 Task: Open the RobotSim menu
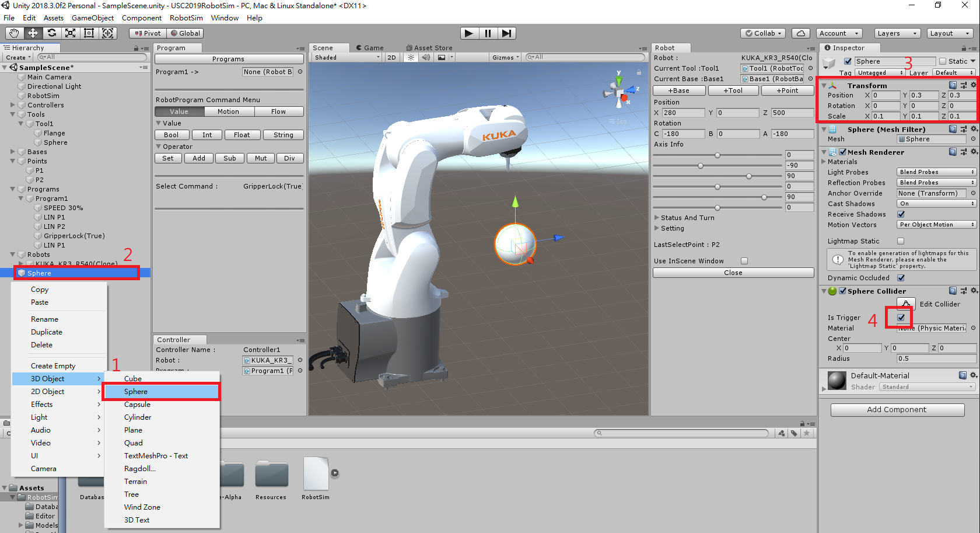point(186,18)
